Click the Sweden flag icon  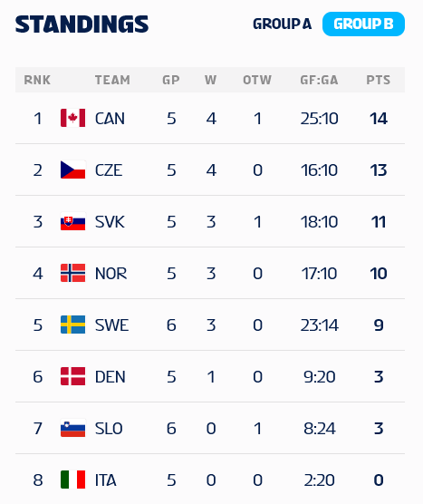[72, 325]
